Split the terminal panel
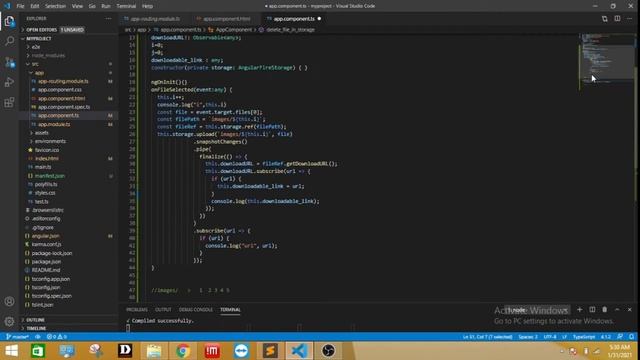Image resolution: width=640 pixels, height=360 pixels. pos(592,310)
